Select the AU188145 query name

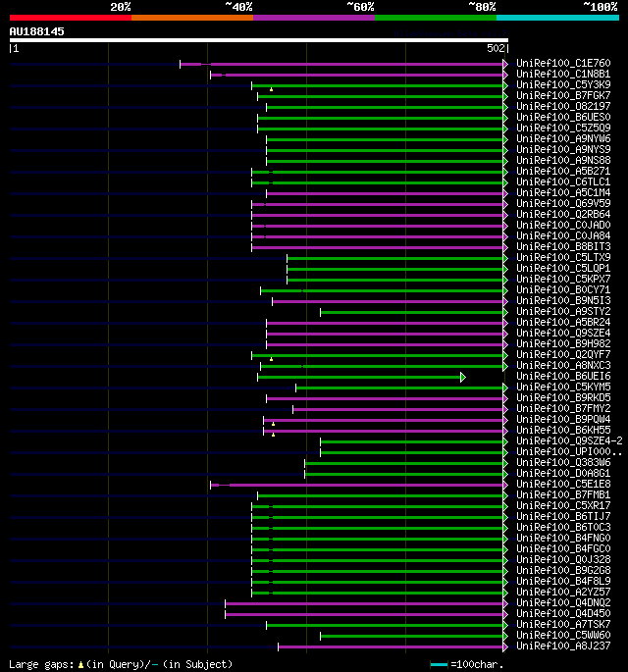tap(37, 31)
